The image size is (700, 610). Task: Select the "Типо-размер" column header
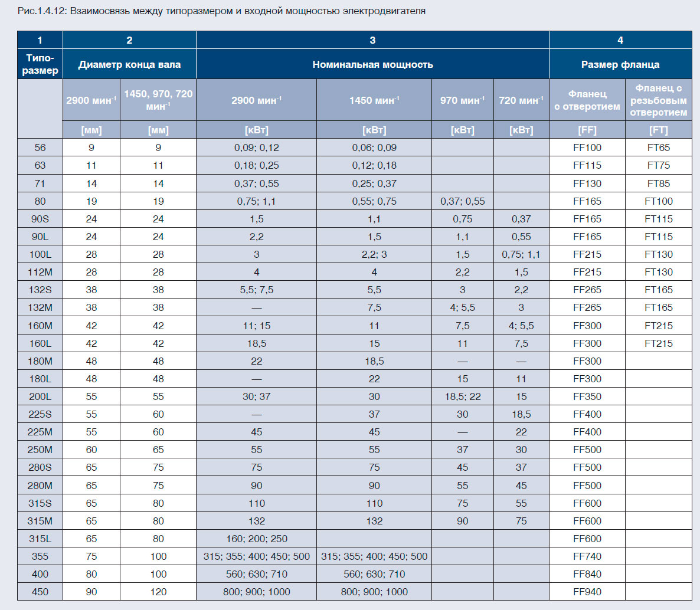[x=40, y=64]
